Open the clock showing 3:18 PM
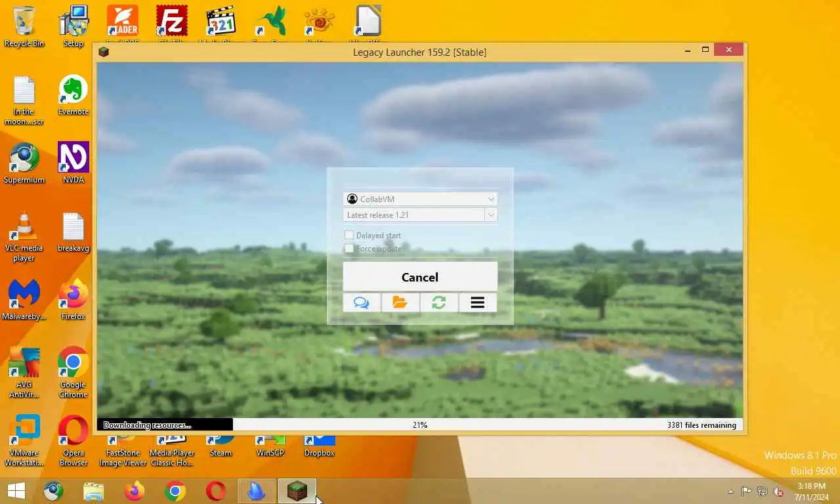The width and height of the screenshot is (840, 504). [x=811, y=491]
